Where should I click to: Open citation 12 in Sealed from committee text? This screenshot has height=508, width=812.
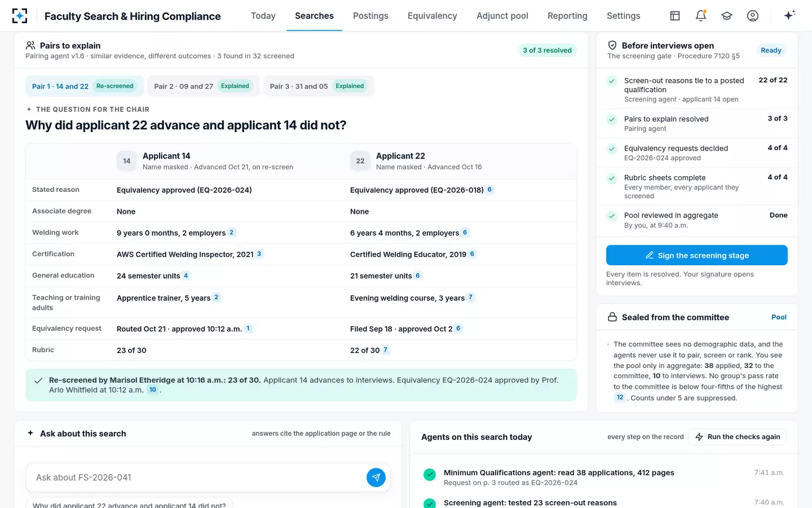(x=620, y=397)
